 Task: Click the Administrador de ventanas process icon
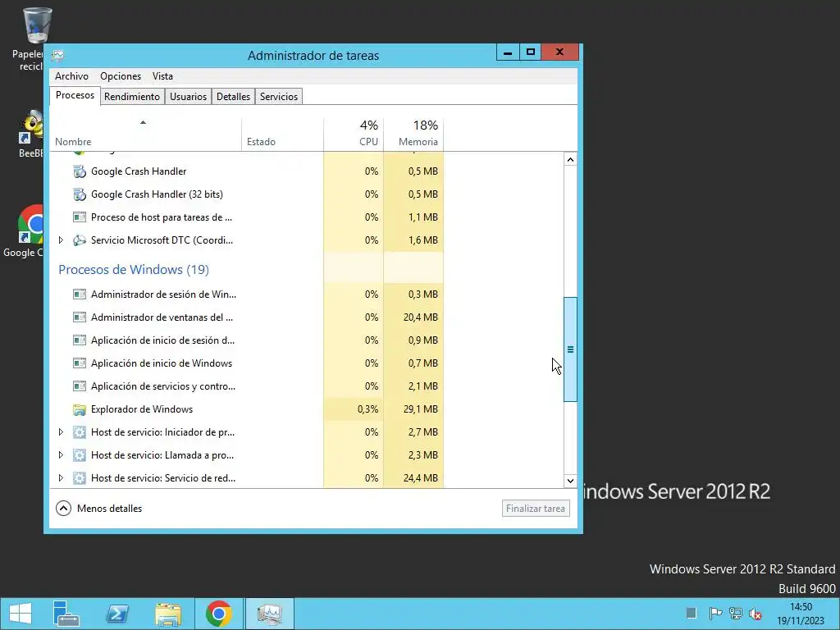point(80,317)
